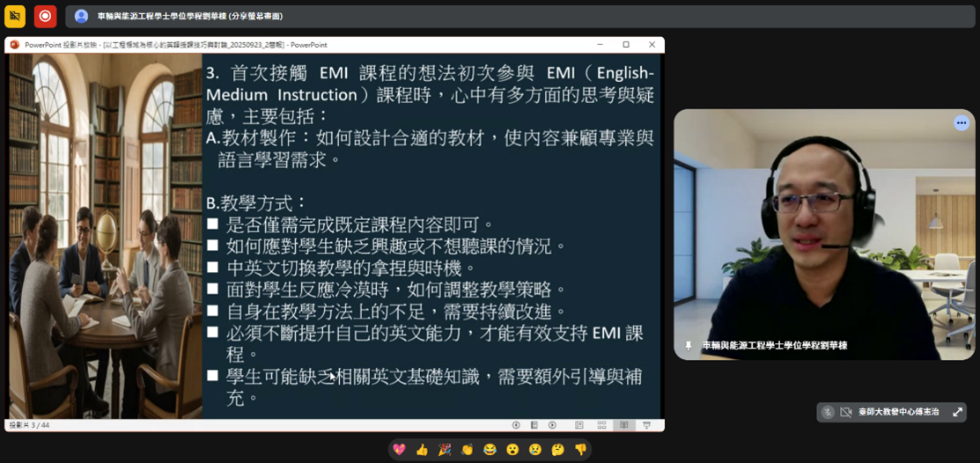Advance to next slide in PowerPoint status bar
Image resolution: width=980 pixels, height=463 pixels.
pos(552,425)
